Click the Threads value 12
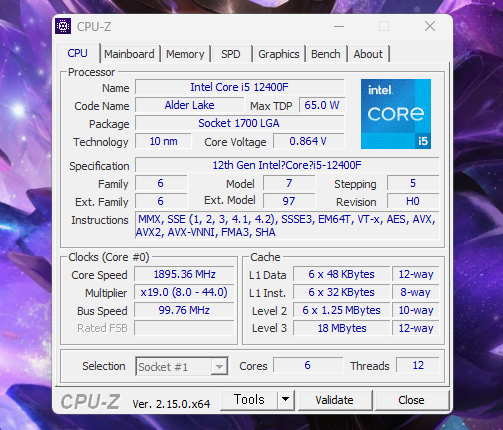The image size is (503, 430). pos(418,365)
